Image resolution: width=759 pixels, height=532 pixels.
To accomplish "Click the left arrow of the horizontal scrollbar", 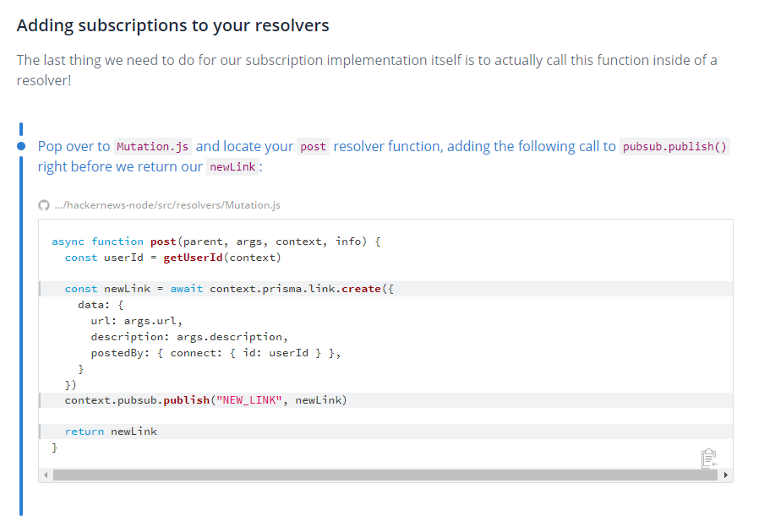I will pyautogui.click(x=44, y=475).
